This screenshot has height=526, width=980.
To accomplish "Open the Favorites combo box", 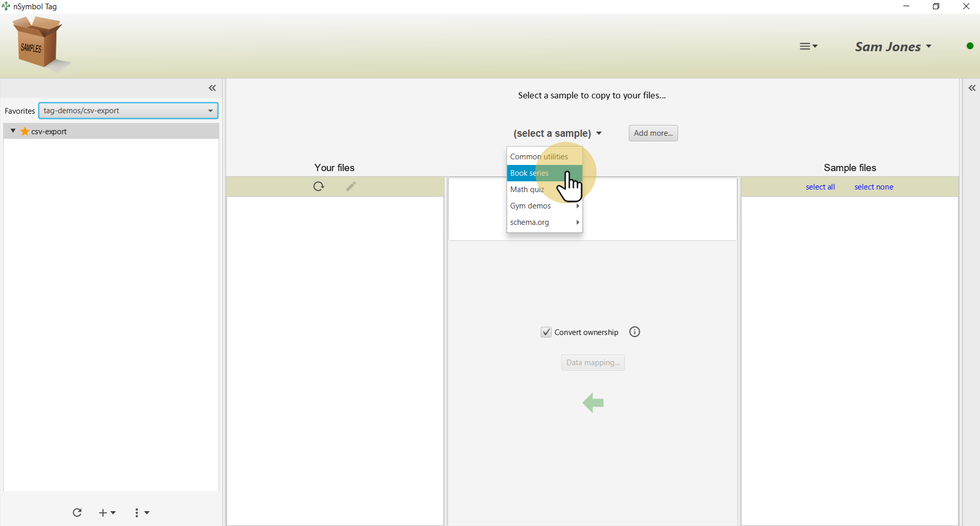I will [129, 111].
